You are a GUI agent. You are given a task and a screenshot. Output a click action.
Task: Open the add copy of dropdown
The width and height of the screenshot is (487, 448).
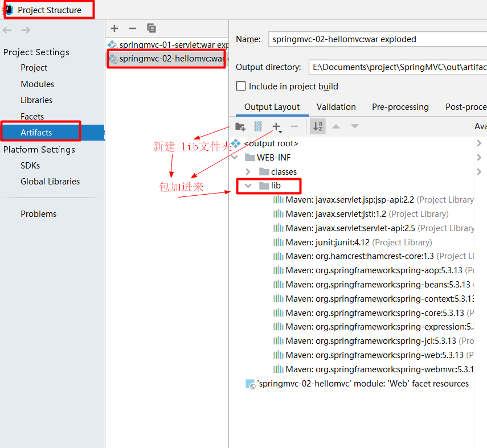click(x=277, y=127)
